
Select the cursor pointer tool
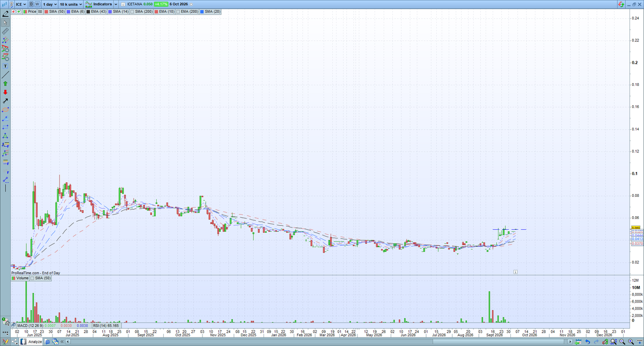pyautogui.click(x=5, y=23)
